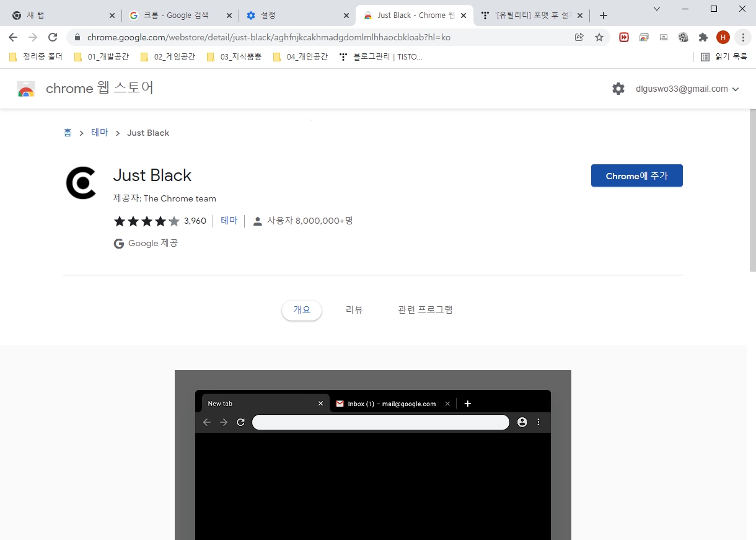Click the star rating of the theme

pyautogui.click(x=147, y=221)
